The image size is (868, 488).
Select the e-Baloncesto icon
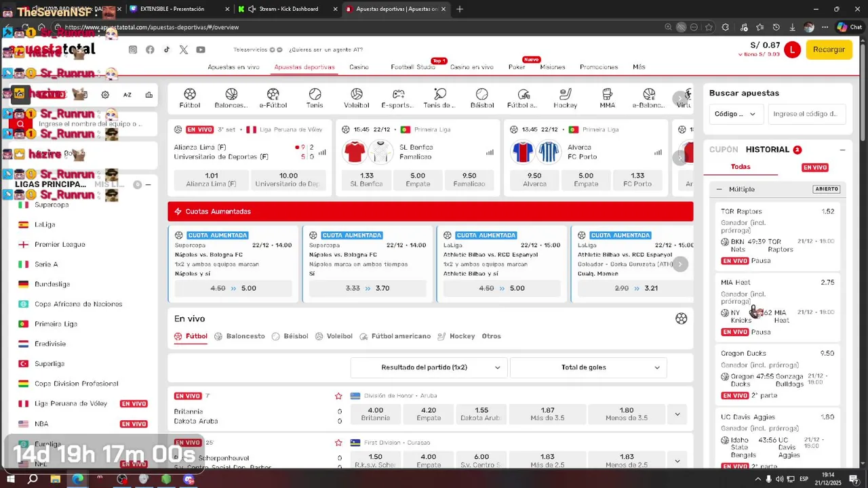(649, 98)
